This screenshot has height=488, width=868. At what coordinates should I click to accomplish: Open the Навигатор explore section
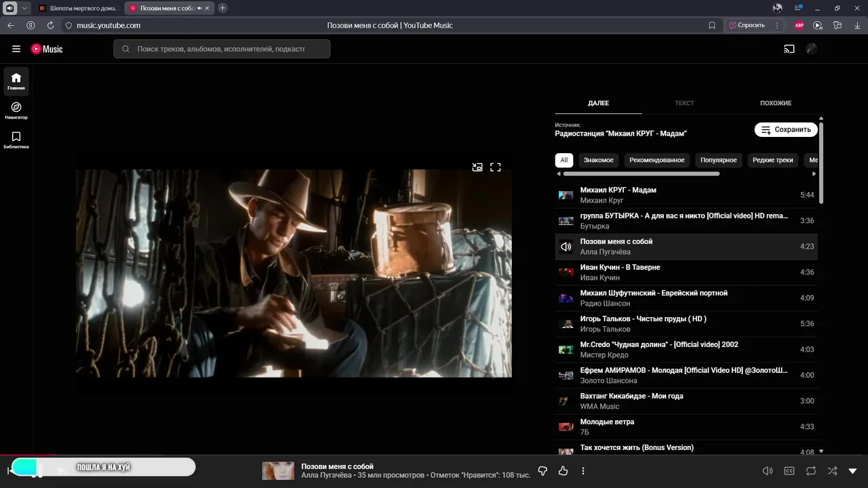[16, 110]
